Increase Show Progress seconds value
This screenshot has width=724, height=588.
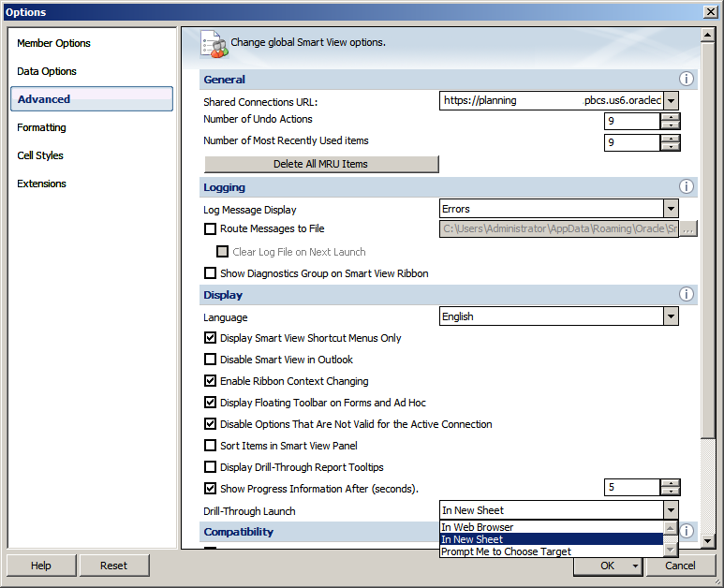tap(670, 483)
